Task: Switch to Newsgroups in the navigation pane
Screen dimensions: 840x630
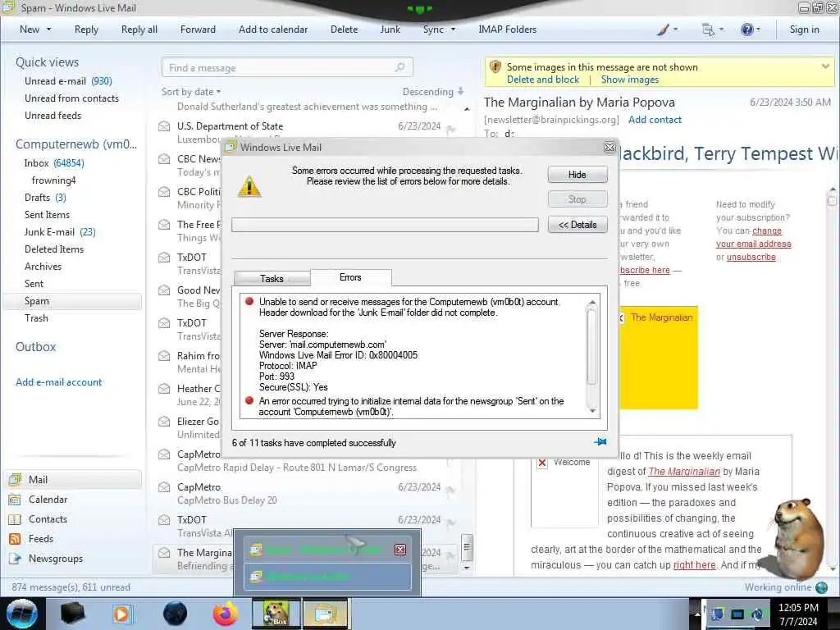Action: coord(56,558)
